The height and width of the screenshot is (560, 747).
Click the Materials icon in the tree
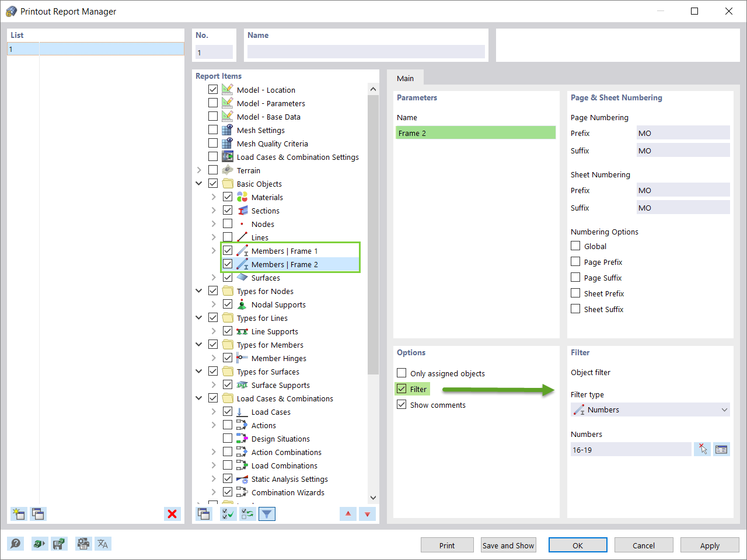(x=242, y=197)
